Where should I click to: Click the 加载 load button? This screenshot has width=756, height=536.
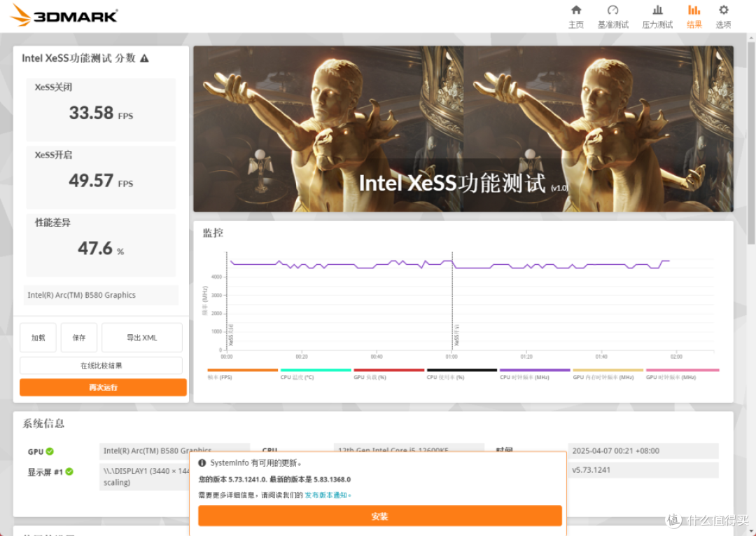tap(38, 338)
